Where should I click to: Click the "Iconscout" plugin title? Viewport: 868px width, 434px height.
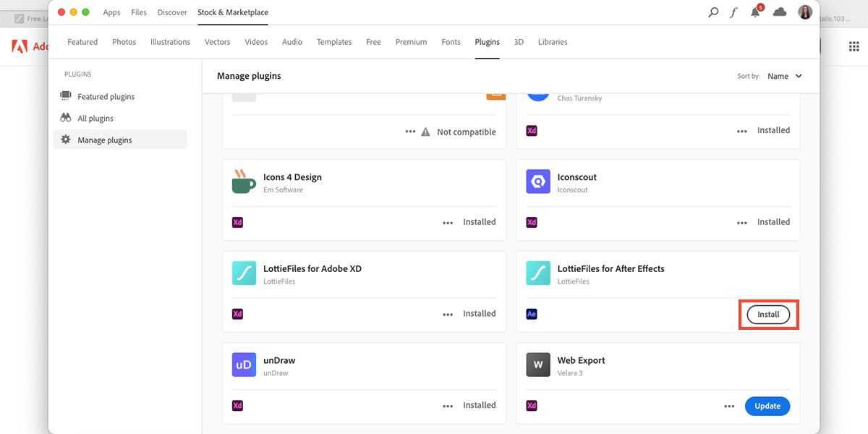(577, 177)
